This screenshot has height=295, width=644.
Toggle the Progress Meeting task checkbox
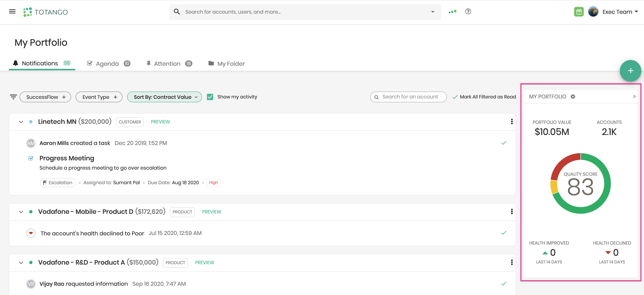click(x=31, y=158)
